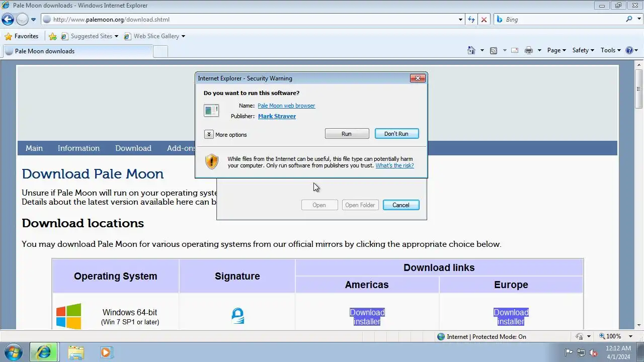Open the Main navigation menu item

34,148
